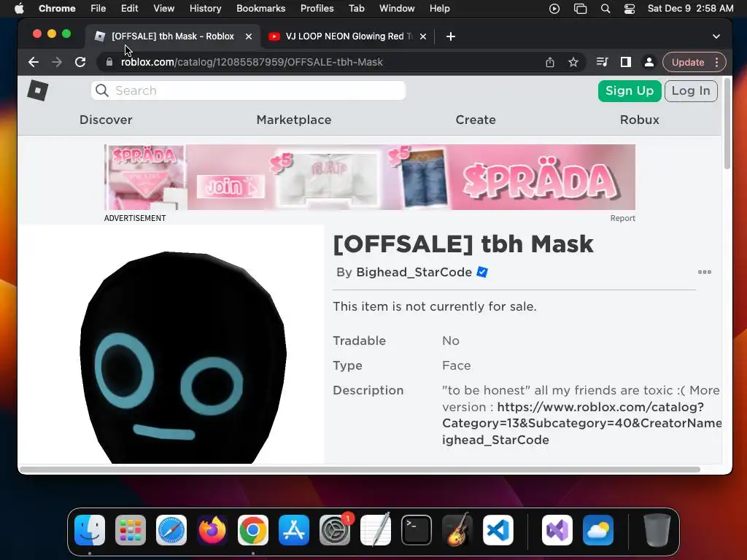Click the date and time in the menu bar
The image size is (747, 560).
(x=690, y=8)
